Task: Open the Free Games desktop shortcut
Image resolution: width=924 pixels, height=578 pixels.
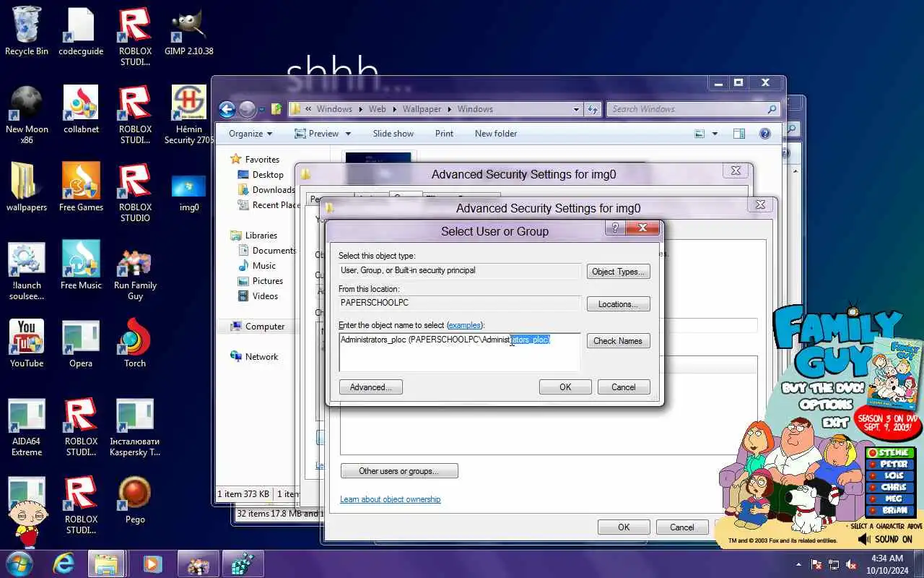Action: point(81,188)
